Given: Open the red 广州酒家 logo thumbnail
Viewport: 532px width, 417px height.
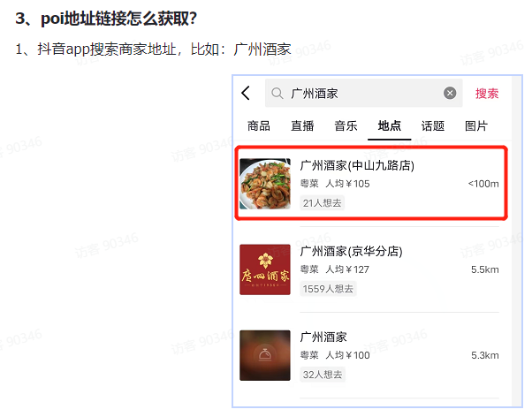Looking at the screenshot, I should coord(265,269).
